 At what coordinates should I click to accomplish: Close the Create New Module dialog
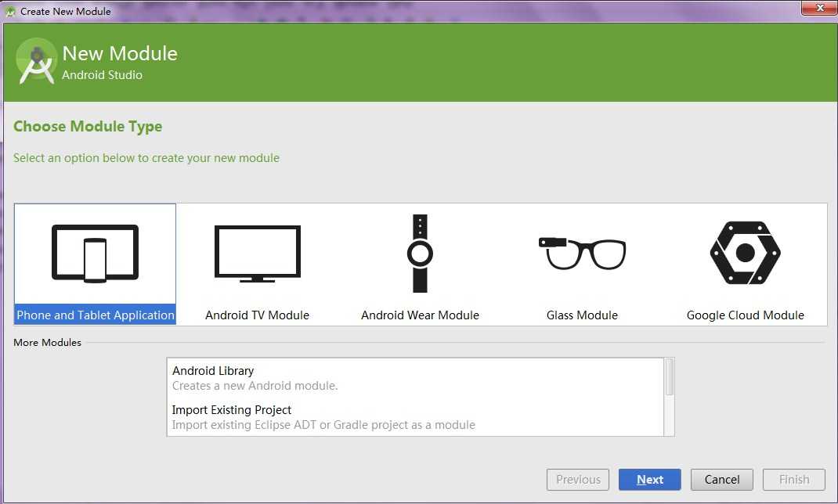(818, 8)
